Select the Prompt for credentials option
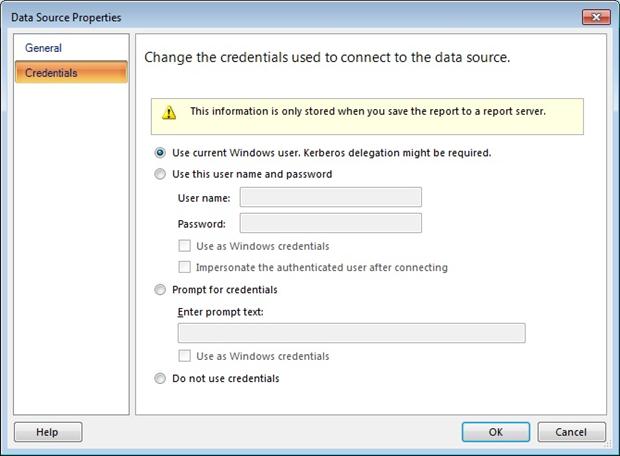620x456 pixels. [160, 290]
